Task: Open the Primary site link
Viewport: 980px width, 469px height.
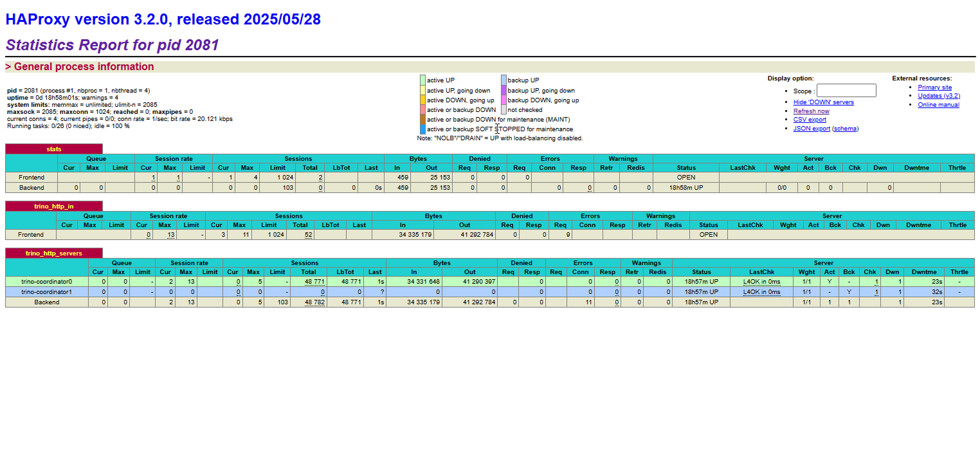Action: [934, 87]
